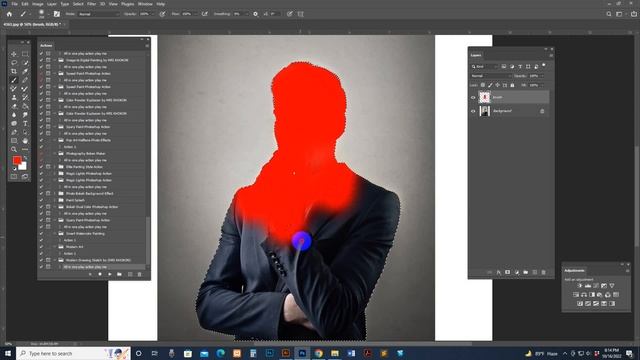
Task: Expand the Elite Painting Style Action set
Action: click(55, 167)
